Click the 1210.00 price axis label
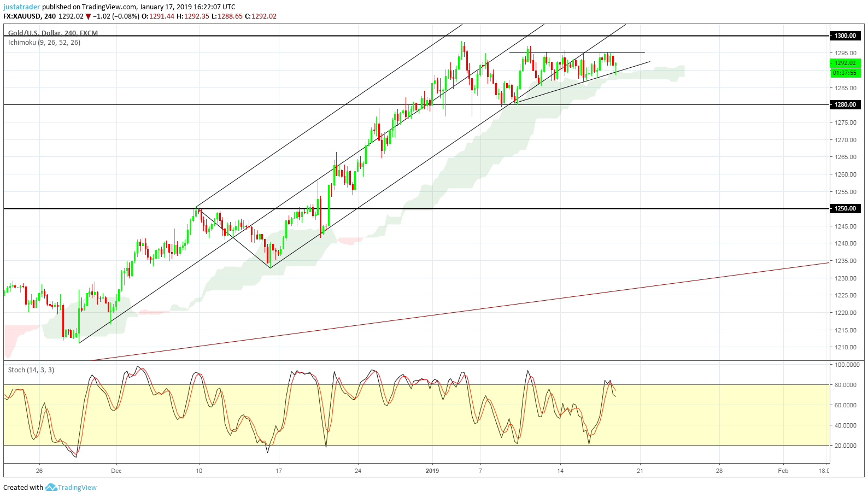The image size is (868, 497). tap(846, 347)
